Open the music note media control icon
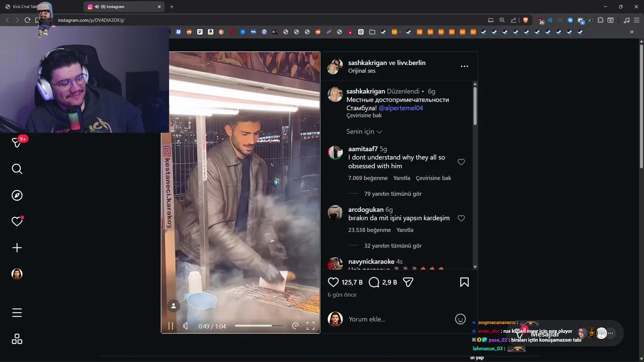The width and height of the screenshot is (644, 362). pyautogui.click(x=626, y=20)
